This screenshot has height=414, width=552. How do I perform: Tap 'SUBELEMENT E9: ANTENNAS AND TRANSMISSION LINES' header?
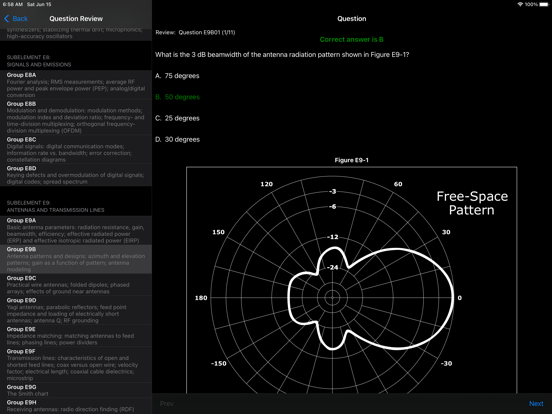[x=56, y=206]
